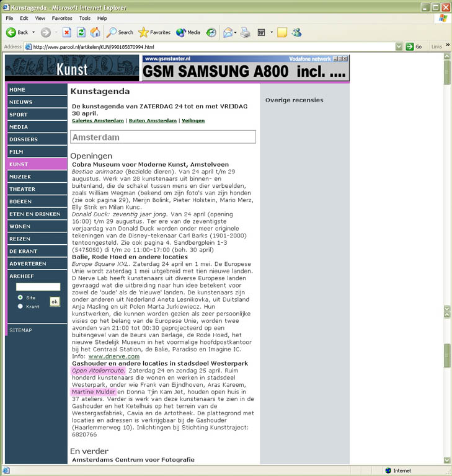This screenshot has width=452, height=476.
Task: Open the Edit menu
Action: coord(24,18)
